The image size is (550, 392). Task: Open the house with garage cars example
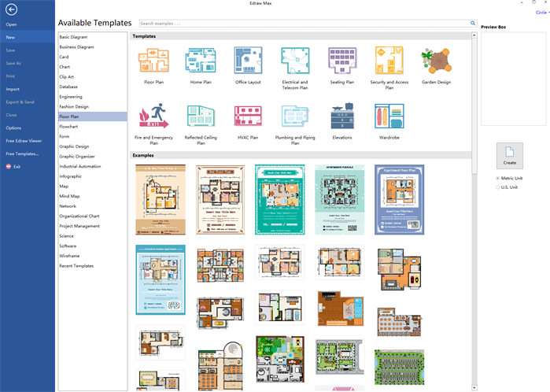coord(399,269)
